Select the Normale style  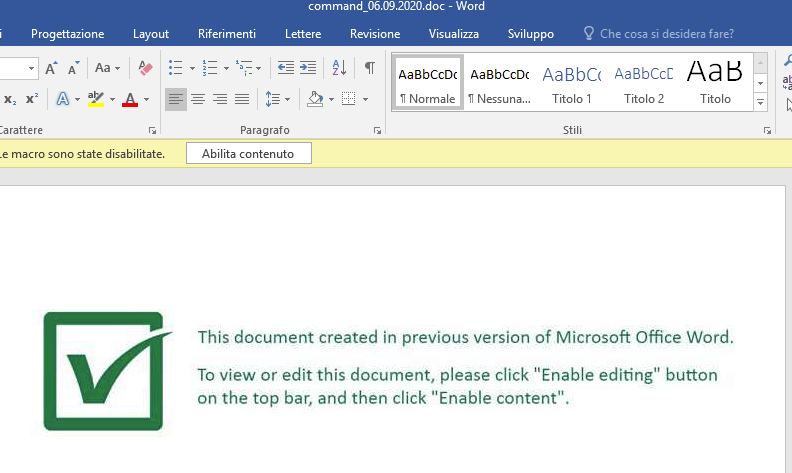[x=428, y=82]
